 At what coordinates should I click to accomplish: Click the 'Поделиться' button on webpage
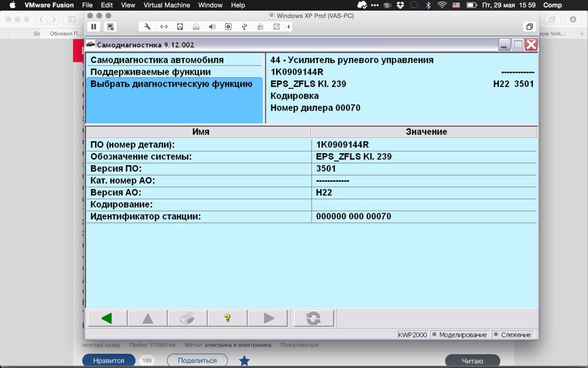(197, 361)
